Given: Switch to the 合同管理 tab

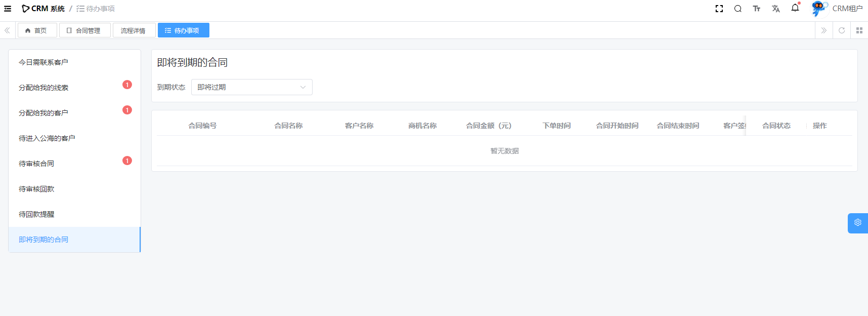Looking at the screenshot, I should tap(84, 30).
